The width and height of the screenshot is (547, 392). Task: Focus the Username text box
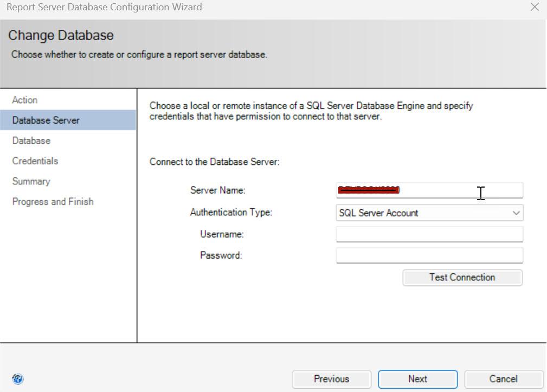429,234
